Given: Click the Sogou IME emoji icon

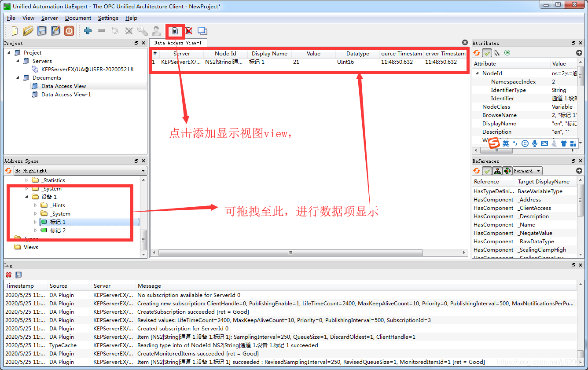Looking at the screenshot, I should coord(525,143).
